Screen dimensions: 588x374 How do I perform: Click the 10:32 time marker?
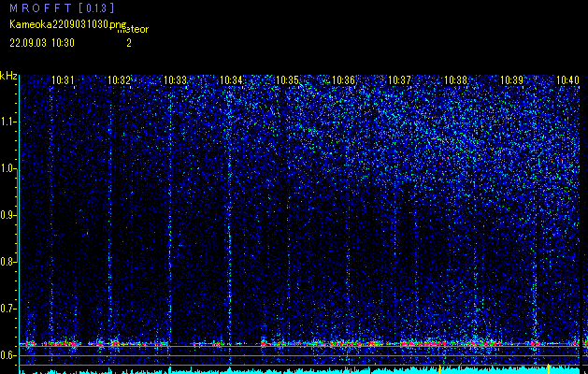point(119,79)
